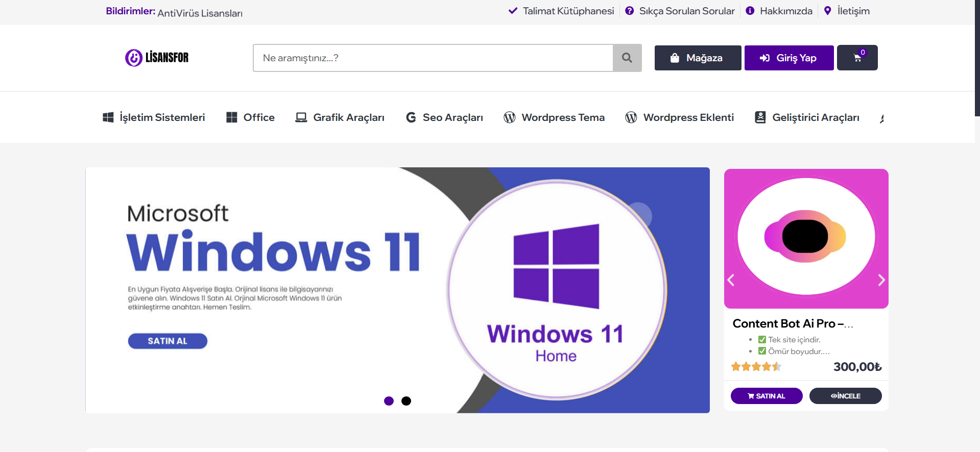
Task: Click the Windows icon beside İşletim Sistemleri
Action: (108, 117)
